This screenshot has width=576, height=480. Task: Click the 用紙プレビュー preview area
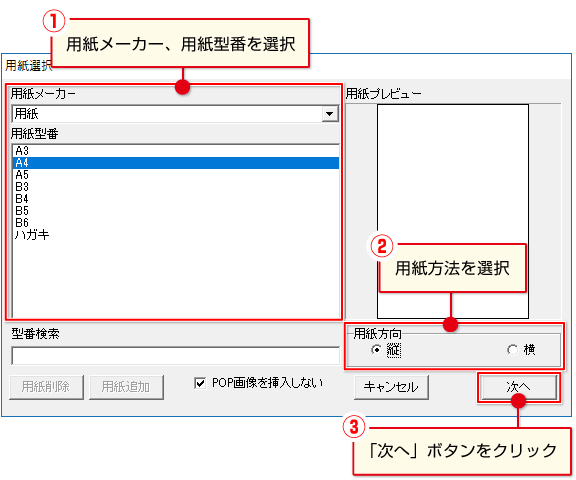[x=453, y=211]
